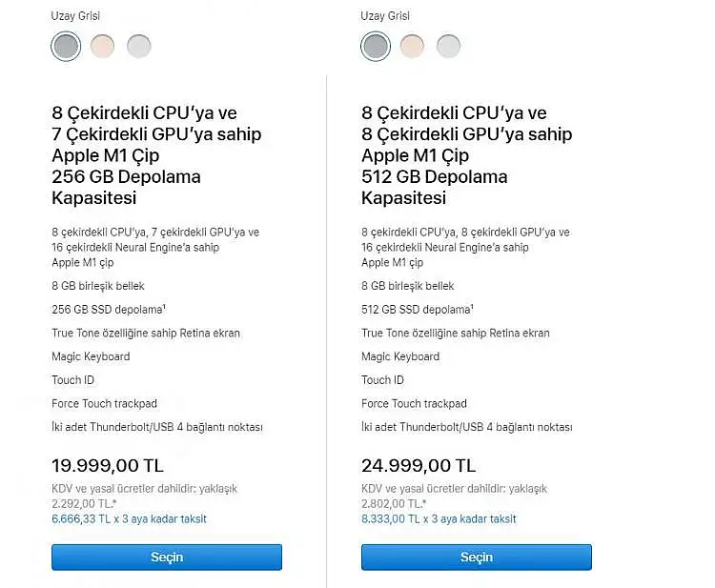Click footnote on 512 GB SSD depolama

(473, 306)
